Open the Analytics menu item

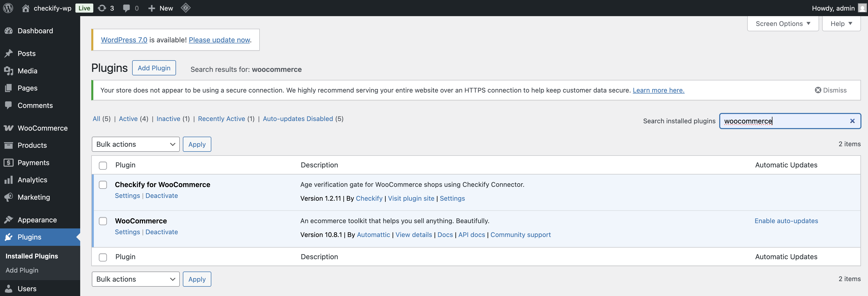click(x=40, y=180)
